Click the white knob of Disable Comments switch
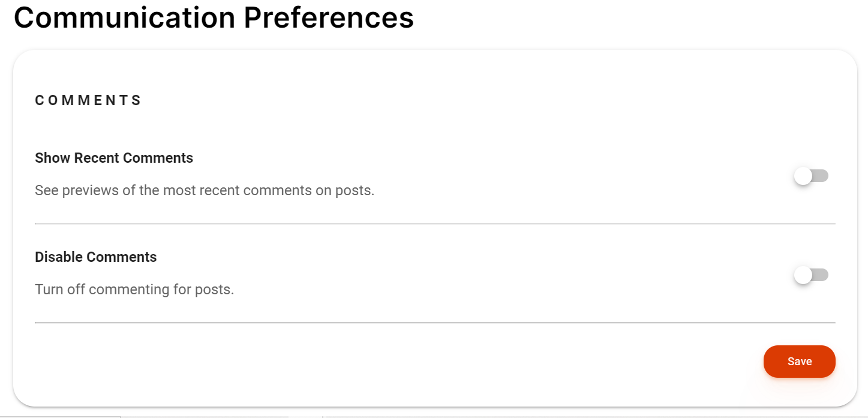This screenshot has height=418, width=868. coord(803,275)
